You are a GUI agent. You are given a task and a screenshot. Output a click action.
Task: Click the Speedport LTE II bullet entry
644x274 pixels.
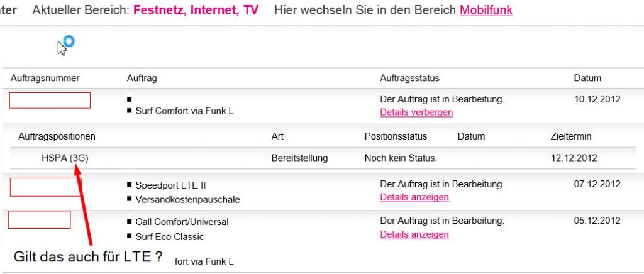pos(170,185)
